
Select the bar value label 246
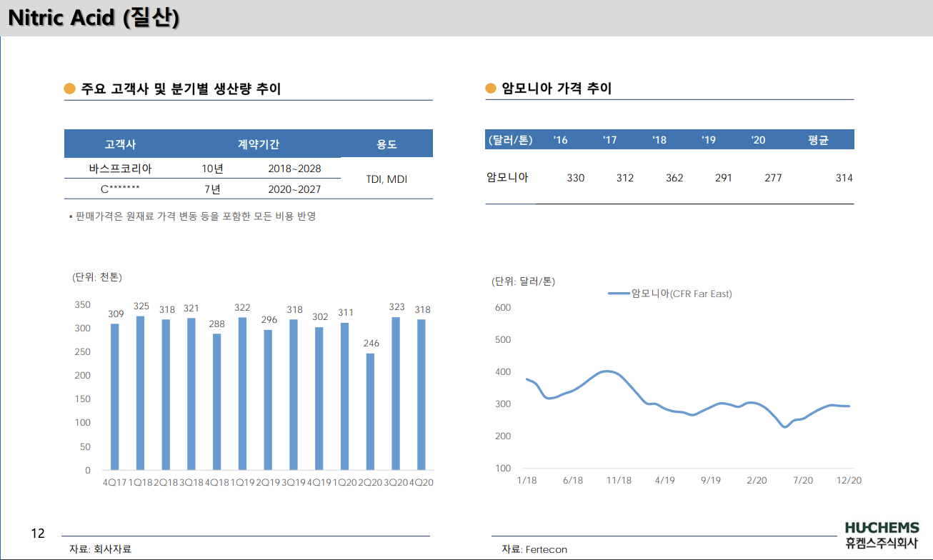click(371, 344)
